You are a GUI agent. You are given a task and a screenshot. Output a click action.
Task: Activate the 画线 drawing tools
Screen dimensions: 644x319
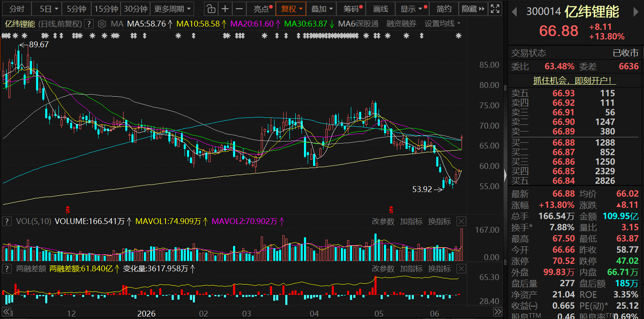380,9
